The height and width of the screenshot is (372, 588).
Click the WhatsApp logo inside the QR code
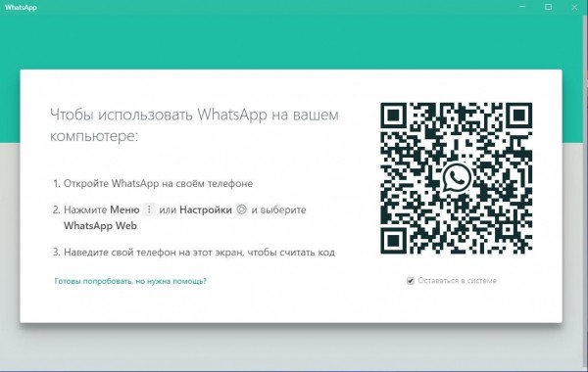pos(456,177)
